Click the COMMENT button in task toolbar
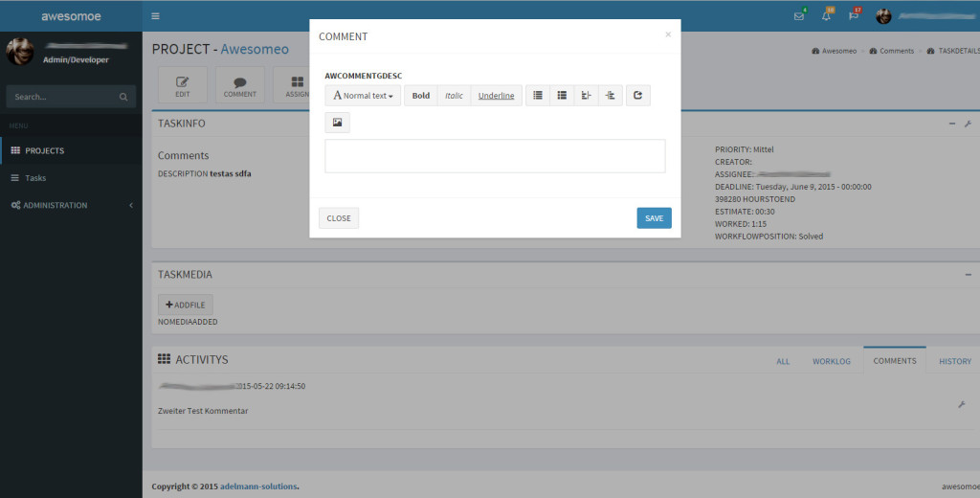The image size is (980, 498). [240, 85]
